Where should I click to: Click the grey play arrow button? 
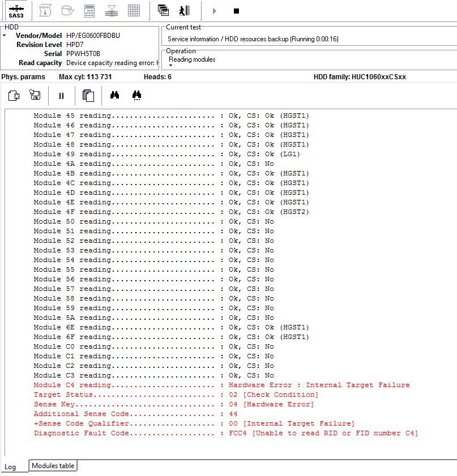215,11
